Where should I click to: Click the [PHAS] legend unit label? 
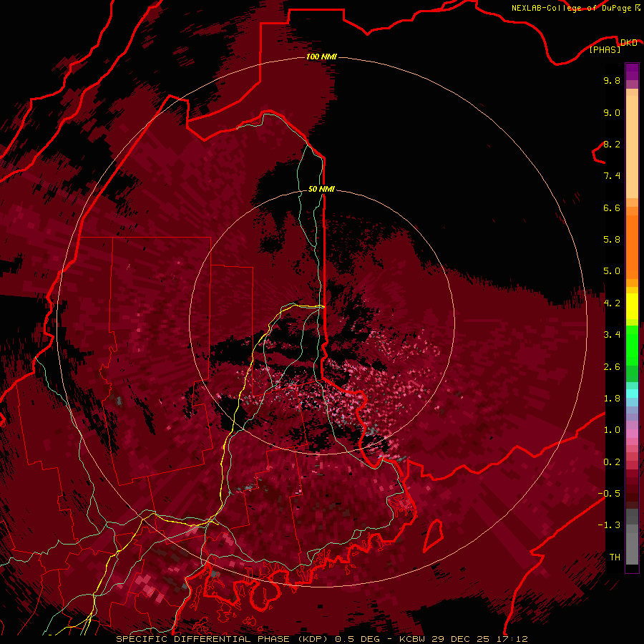(x=605, y=49)
